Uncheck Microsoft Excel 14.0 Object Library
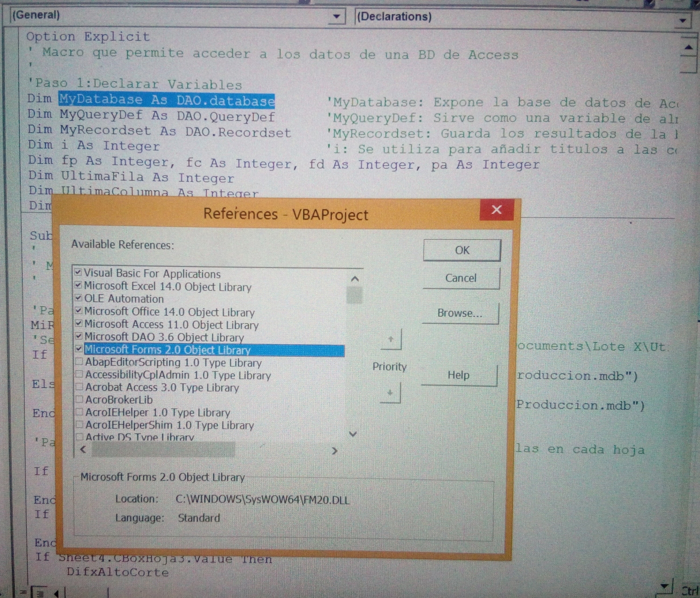The height and width of the screenshot is (598, 700). tap(78, 285)
